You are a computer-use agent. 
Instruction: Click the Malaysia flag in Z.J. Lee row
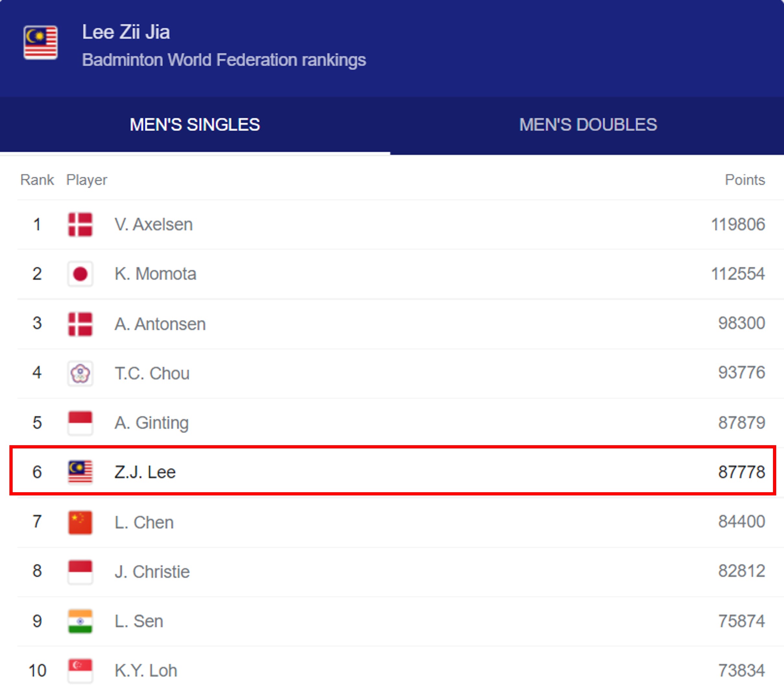(x=80, y=472)
